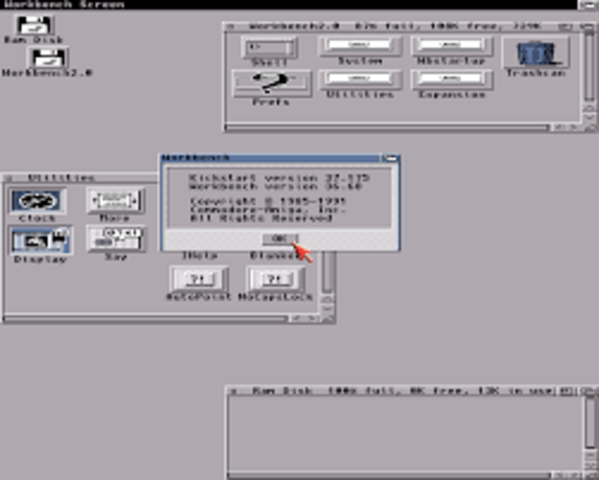Viewport: 599px width, 480px height.
Task: Click the Workbench Screen title bar
Action: (288, 5)
